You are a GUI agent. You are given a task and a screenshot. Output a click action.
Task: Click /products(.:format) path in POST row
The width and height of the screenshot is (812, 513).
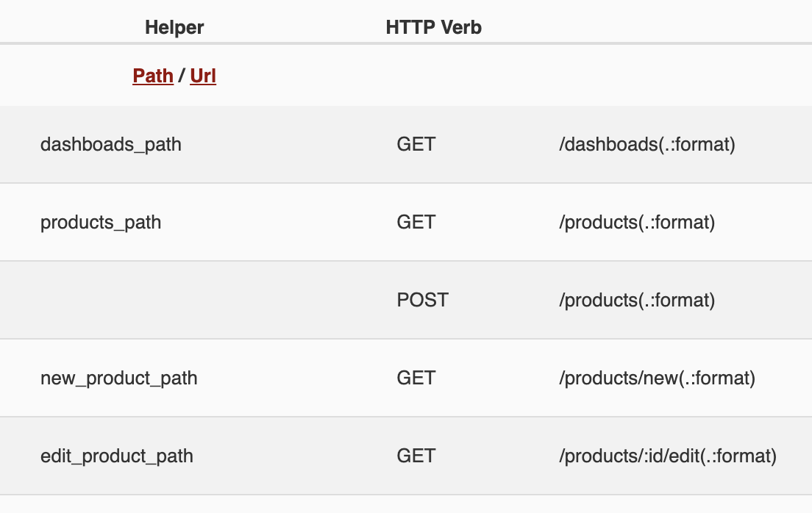pyautogui.click(x=637, y=300)
